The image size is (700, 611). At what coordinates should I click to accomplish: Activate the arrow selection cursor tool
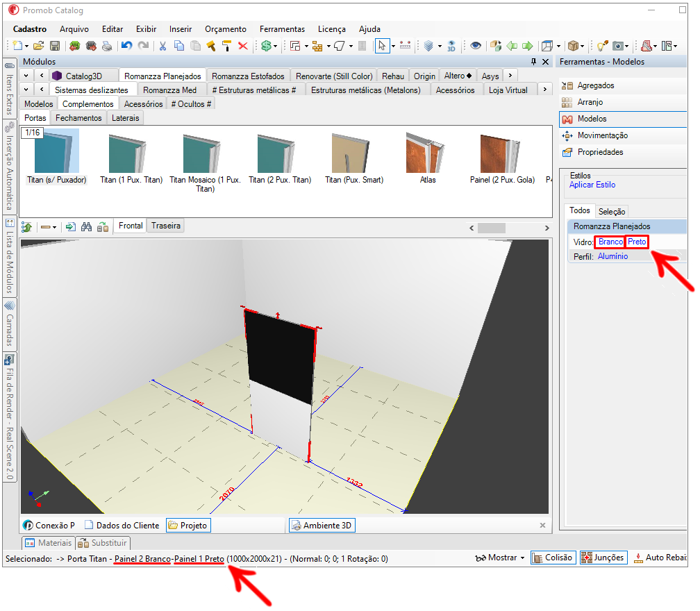(x=382, y=46)
